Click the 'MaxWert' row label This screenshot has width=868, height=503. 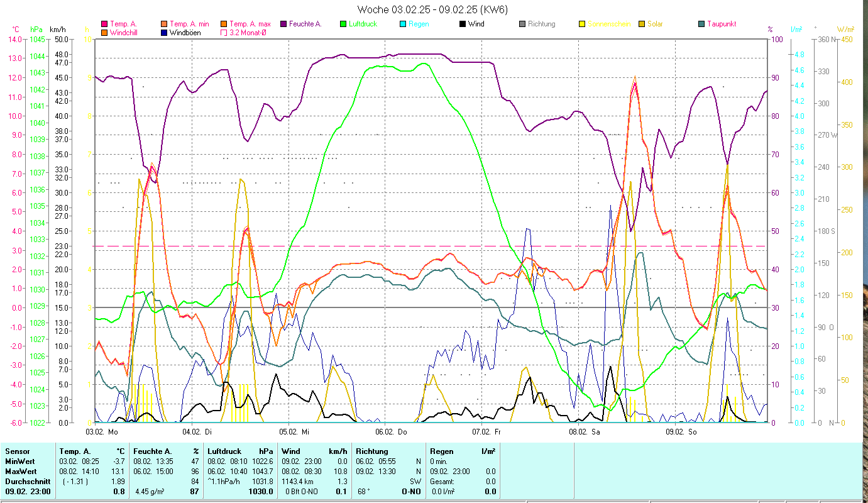[21, 472]
